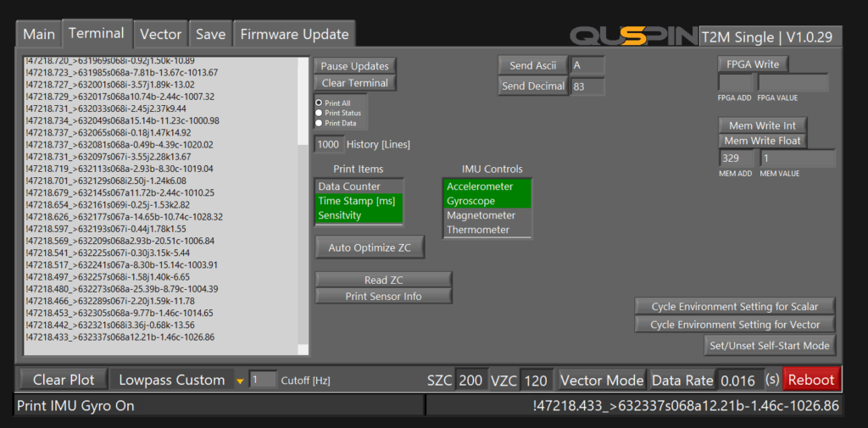Click the QuSpin logo

634,37
